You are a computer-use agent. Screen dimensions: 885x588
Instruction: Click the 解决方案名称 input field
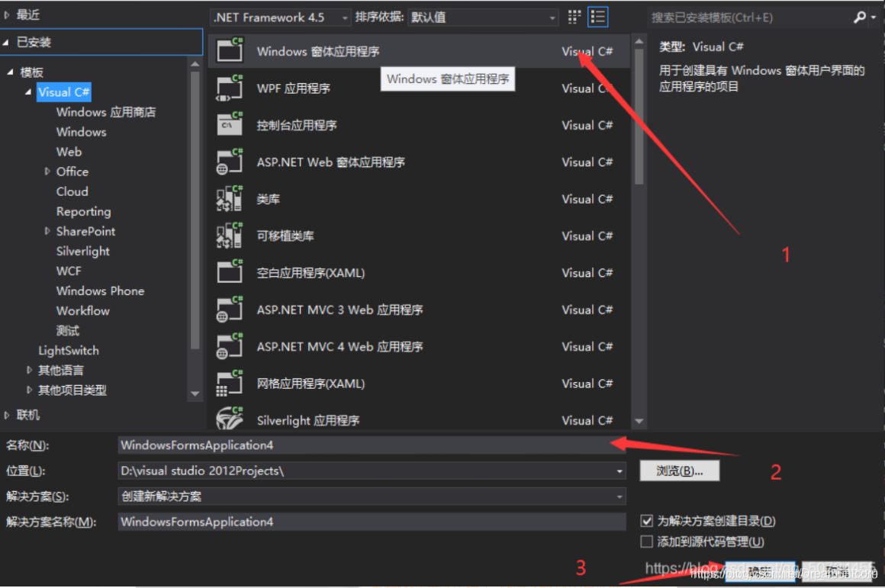point(372,522)
